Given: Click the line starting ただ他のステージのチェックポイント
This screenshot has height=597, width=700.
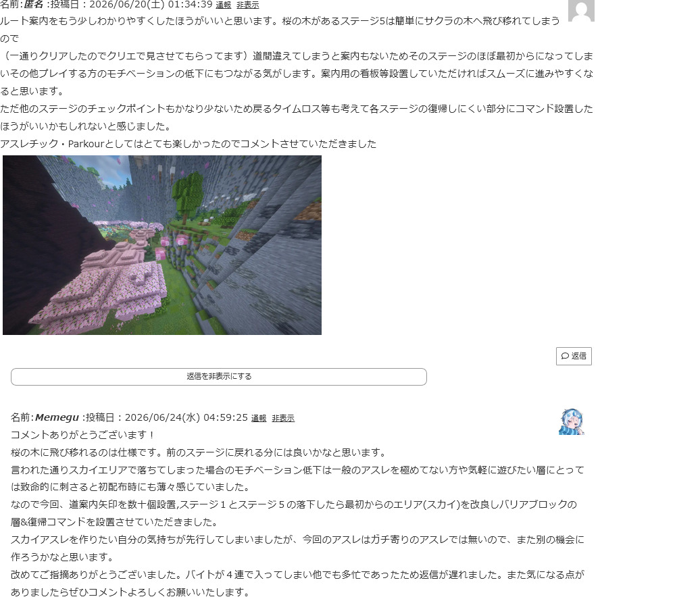Looking at the screenshot, I should pos(297,109).
